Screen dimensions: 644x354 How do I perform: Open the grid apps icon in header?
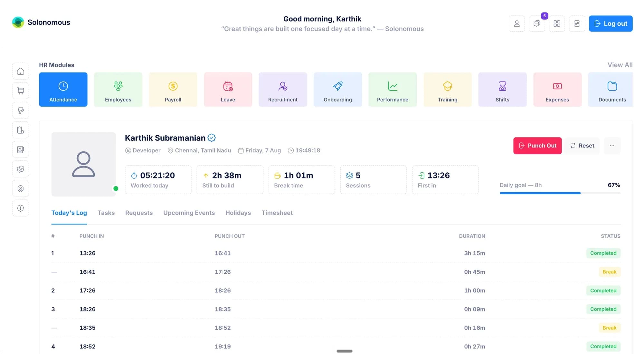tap(557, 24)
